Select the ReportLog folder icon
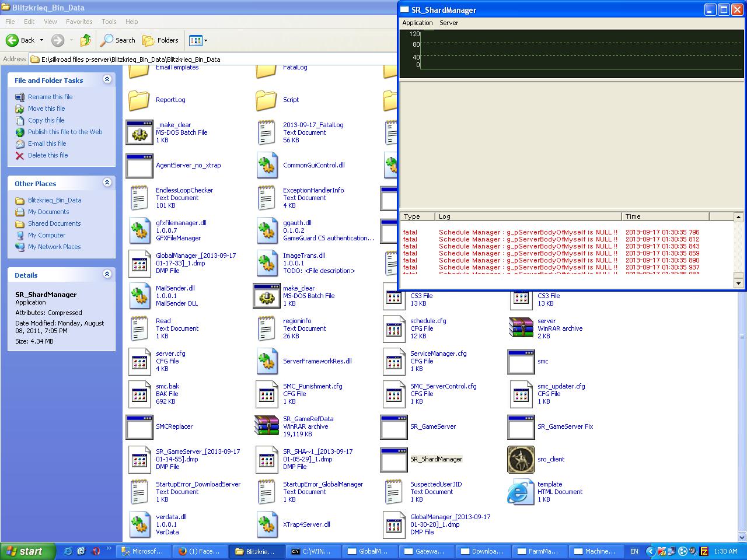Image resolution: width=747 pixels, height=560 pixels. (139, 100)
